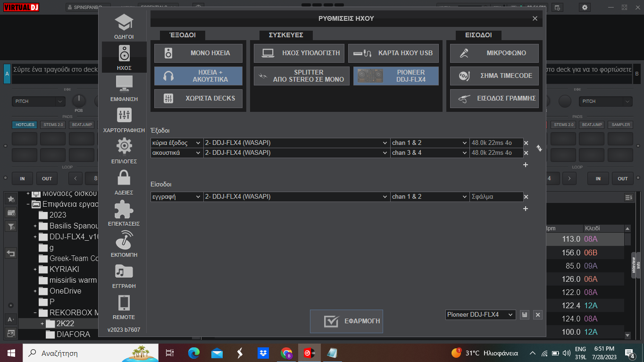Image resolution: width=644 pixels, height=362 pixels.
Task: Remove the ακουστικά output row
Action: (x=526, y=153)
